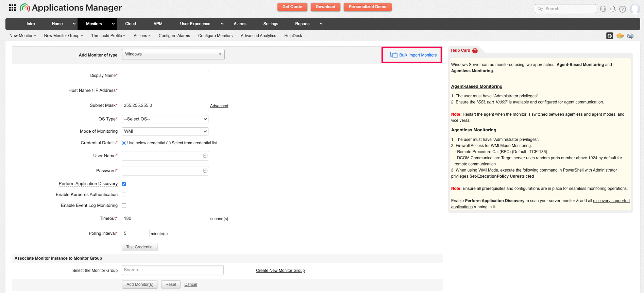Open the Alarms tab

pos(240,24)
